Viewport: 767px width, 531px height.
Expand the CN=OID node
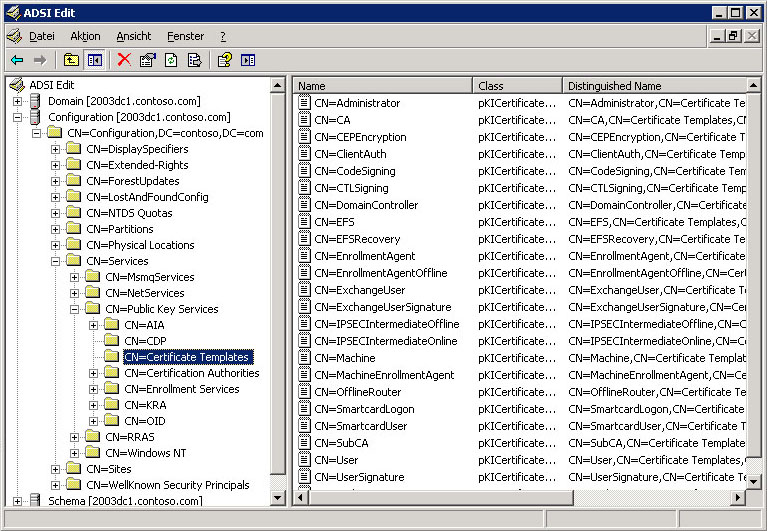pos(93,421)
